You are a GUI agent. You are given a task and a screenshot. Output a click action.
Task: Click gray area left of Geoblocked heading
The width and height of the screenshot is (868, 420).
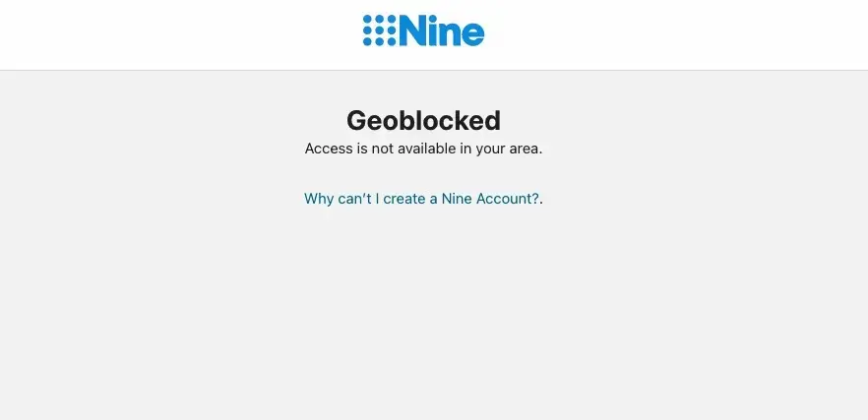point(177,120)
